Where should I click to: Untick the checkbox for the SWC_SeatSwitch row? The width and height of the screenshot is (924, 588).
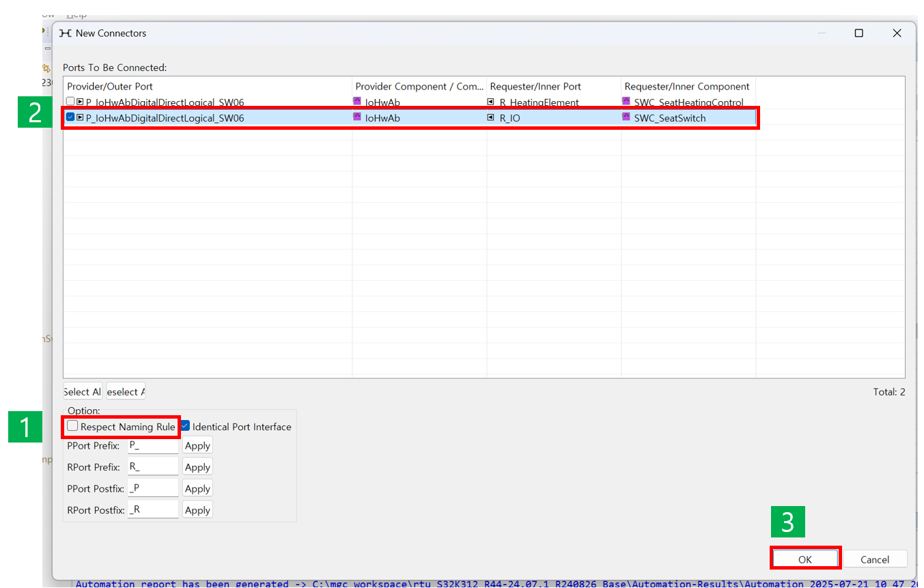[70, 117]
